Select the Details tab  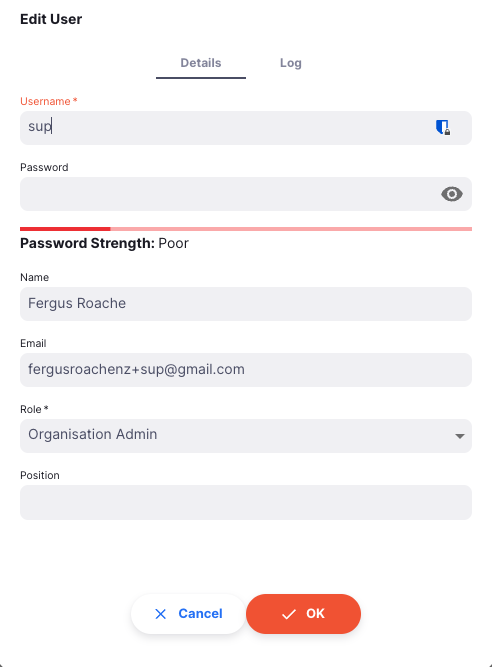[x=201, y=63]
